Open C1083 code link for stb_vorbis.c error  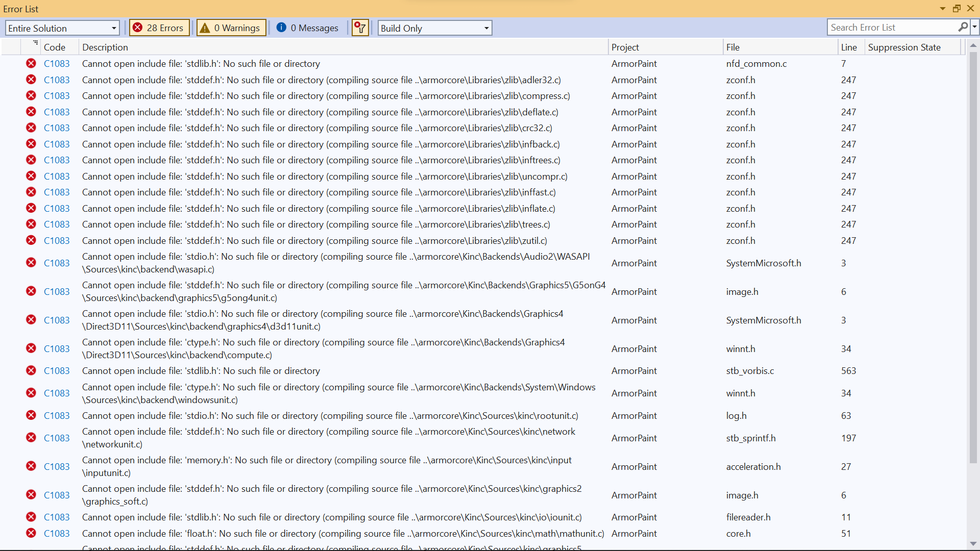click(57, 371)
